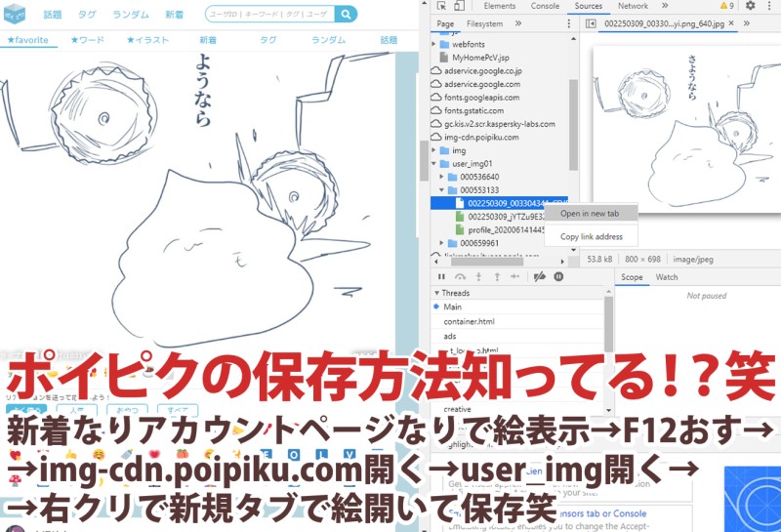781x532 pixels.
Task: Select the highlighted 002250309_00330434 image file
Action: coord(499,203)
